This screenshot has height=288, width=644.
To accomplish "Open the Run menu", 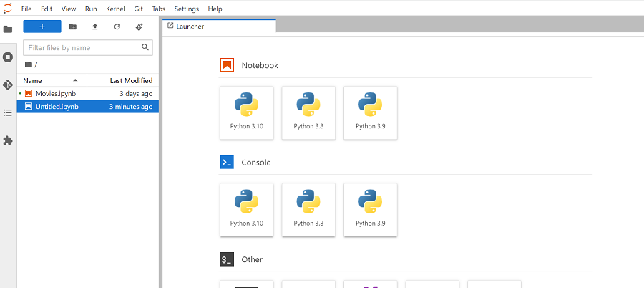I will [91, 9].
